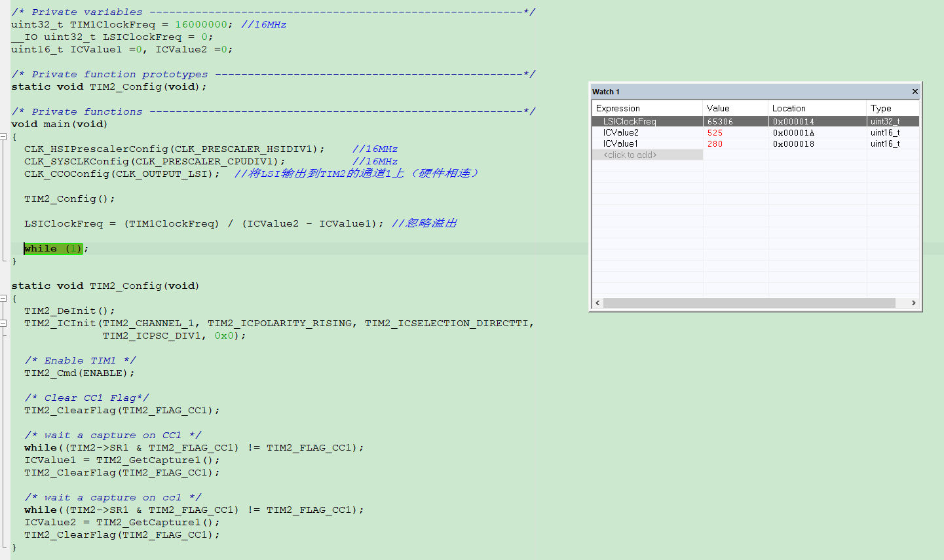Collapse the TIM2_Config function fold marker

coord(3,298)
